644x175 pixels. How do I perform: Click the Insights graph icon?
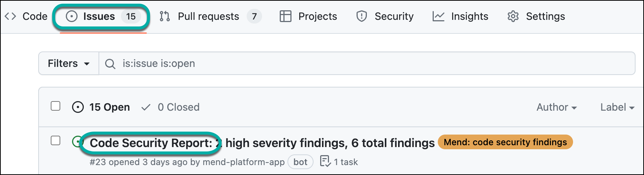[x=438, y=16]
